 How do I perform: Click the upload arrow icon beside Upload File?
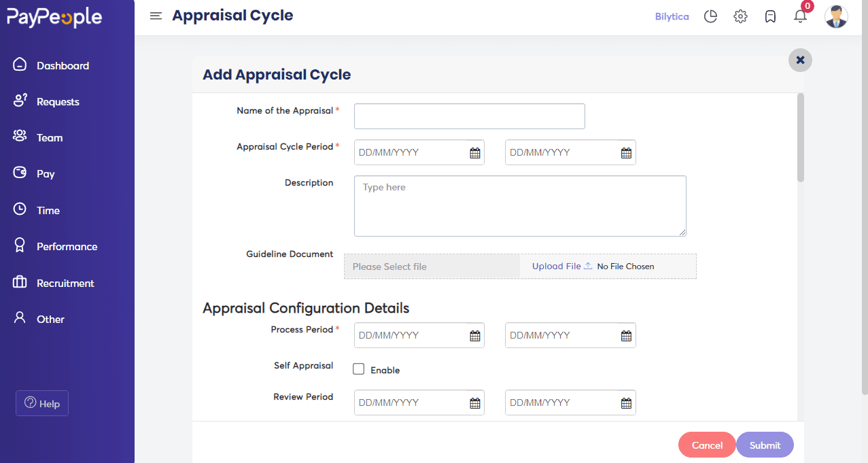(x=588, y=267)
